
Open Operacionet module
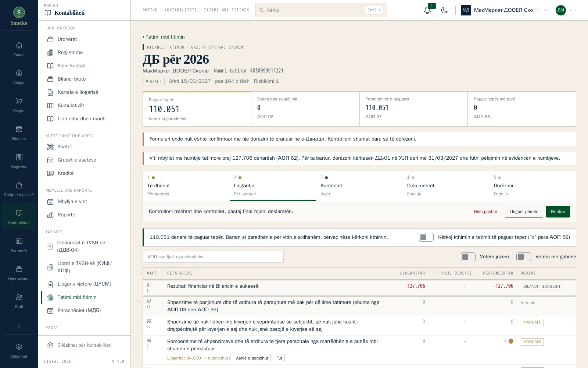click(19, 273)
